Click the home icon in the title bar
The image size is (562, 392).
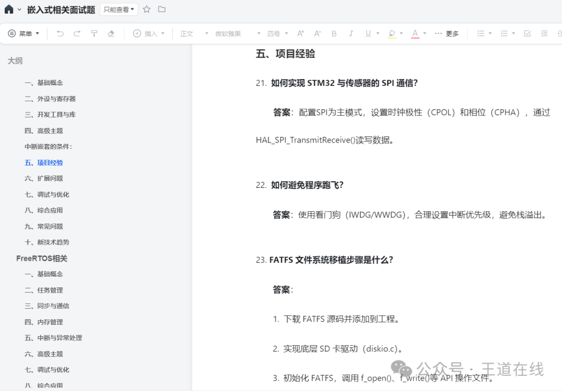point(9,9)
